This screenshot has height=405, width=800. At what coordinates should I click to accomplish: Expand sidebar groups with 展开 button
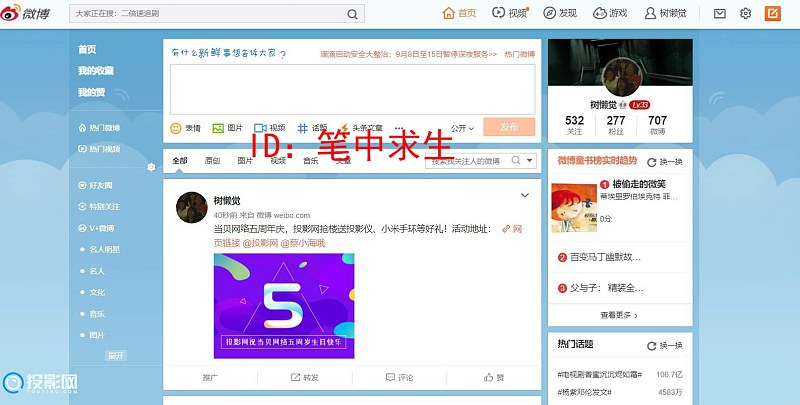(116, 356)
